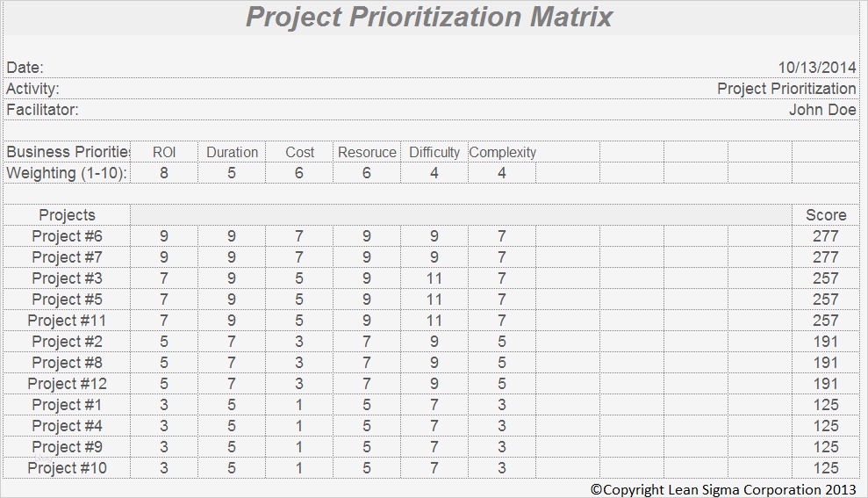Click the Difficulty header cell
868x498 pixels.
click(x=434, y=152)
